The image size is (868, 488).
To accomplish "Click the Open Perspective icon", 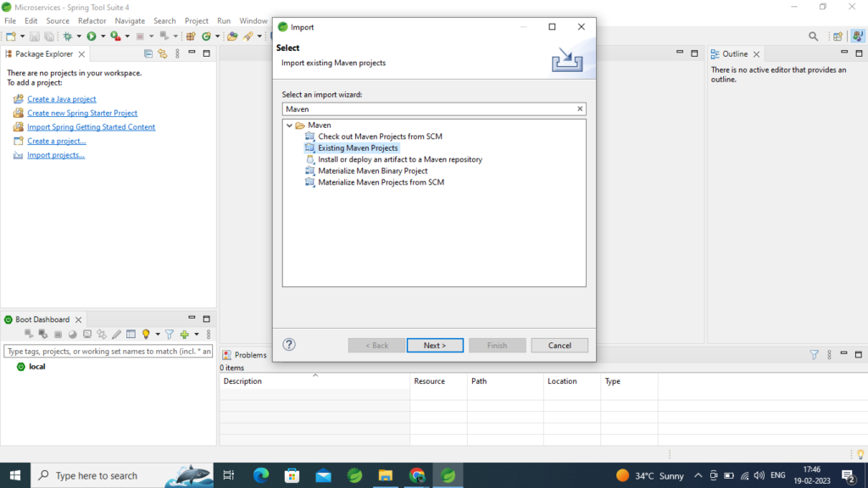I will pos(837,36).
